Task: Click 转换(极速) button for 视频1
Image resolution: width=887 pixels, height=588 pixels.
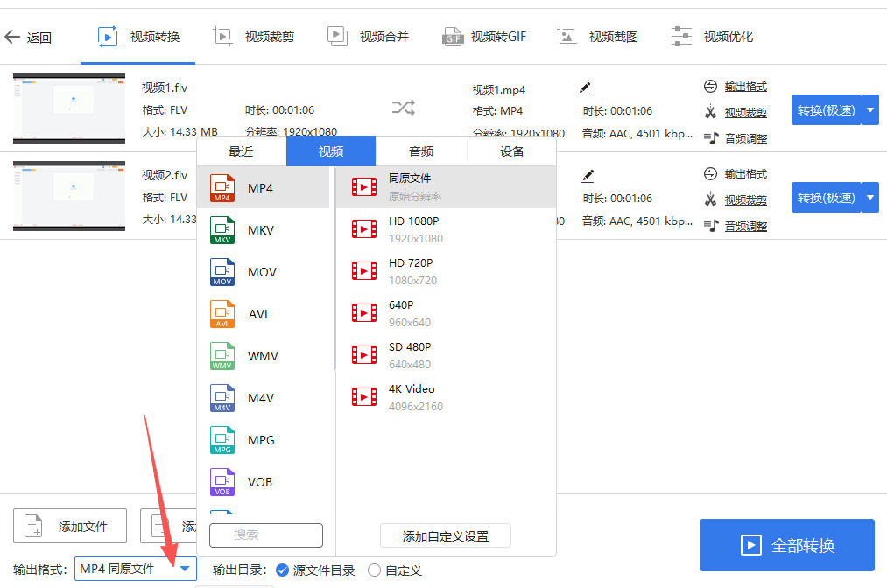Action: [x=826, y=109]
